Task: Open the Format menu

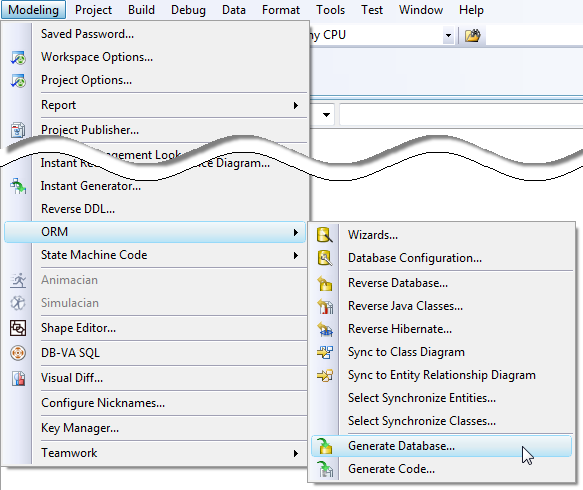Action: point(281,10)
